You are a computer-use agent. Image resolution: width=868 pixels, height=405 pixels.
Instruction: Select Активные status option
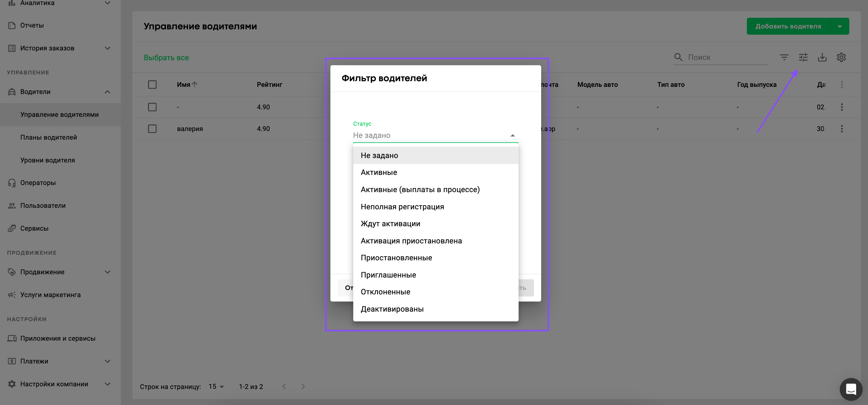click(x=379, y=172)
